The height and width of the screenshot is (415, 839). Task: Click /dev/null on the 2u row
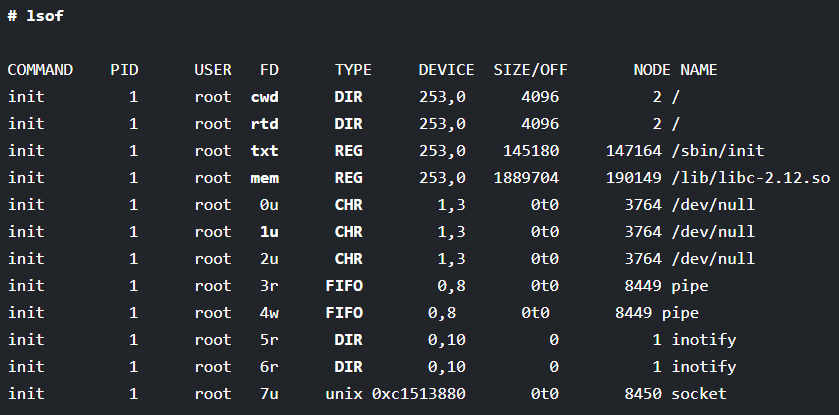point(713,259)
